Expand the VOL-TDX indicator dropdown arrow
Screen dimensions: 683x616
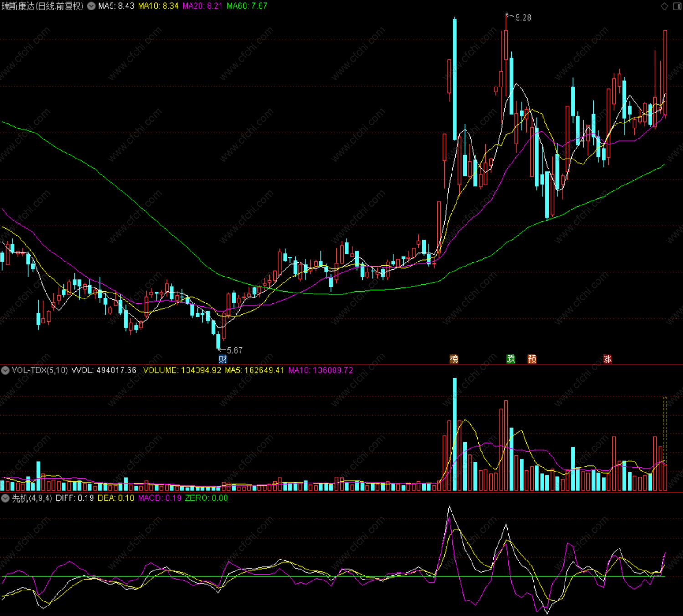[5, 370]
